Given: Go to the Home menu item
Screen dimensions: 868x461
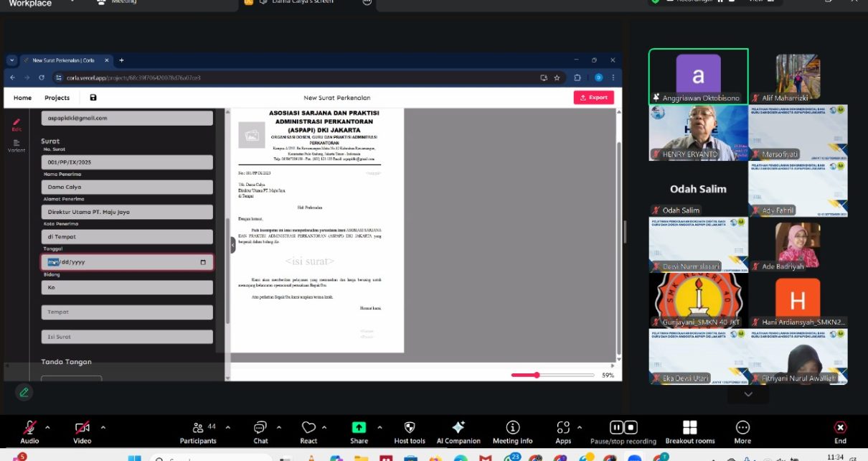Looking at the screenshot, I should [22, 98].
